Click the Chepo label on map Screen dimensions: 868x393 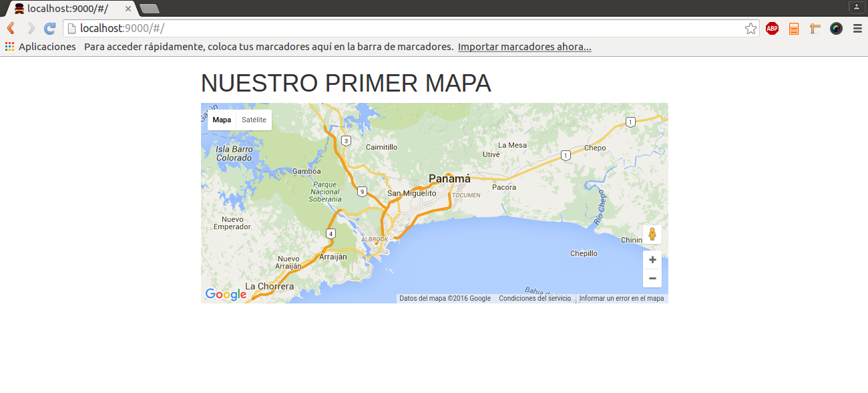pyautogui.click(x=595, y=148)
